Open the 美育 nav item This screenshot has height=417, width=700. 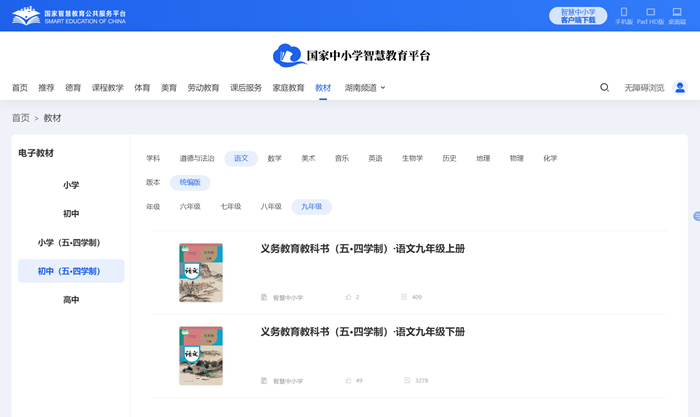point(169,88)
